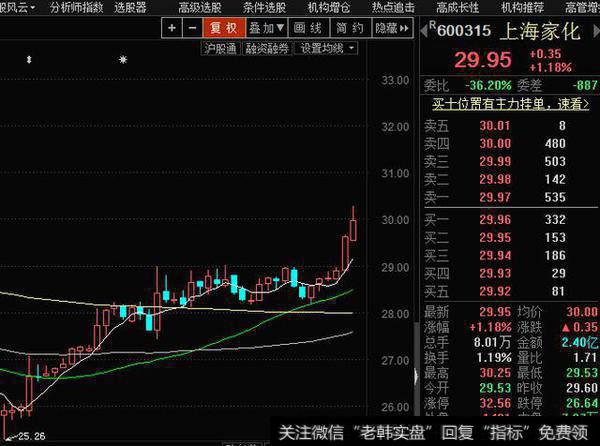Click 卖二 price 29.98
600x446 pixels.
[495, 179]
